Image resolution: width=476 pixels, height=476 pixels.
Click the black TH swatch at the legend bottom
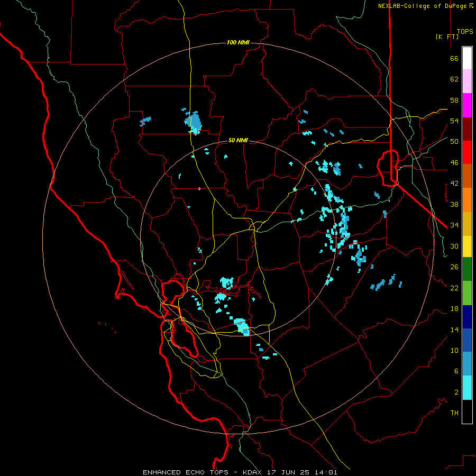(467, 411)
